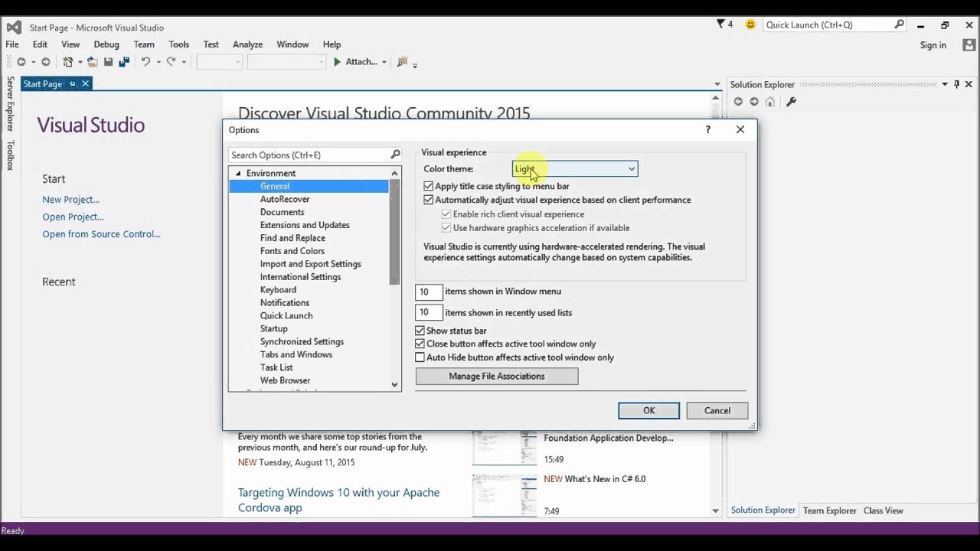Viewport: 980px width, 551px height.
Task: Click the Options dialog help question mark
Action: 708,130
